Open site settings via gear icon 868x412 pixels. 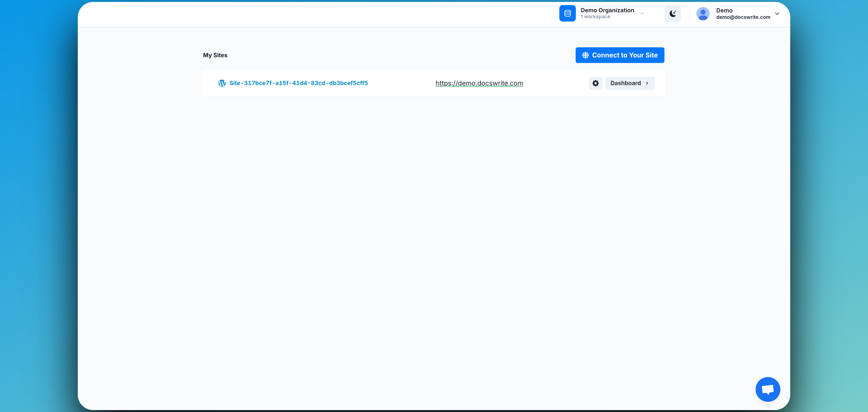coord(595,83)
